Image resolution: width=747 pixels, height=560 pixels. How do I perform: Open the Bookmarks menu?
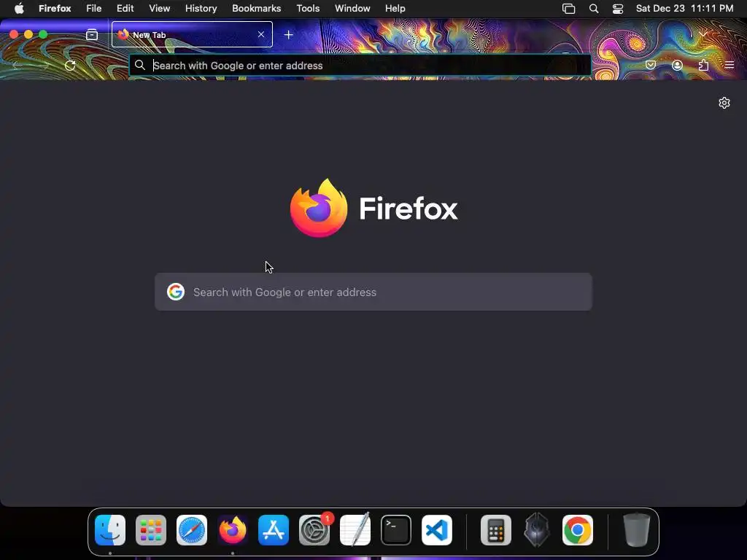pos(256,9)
